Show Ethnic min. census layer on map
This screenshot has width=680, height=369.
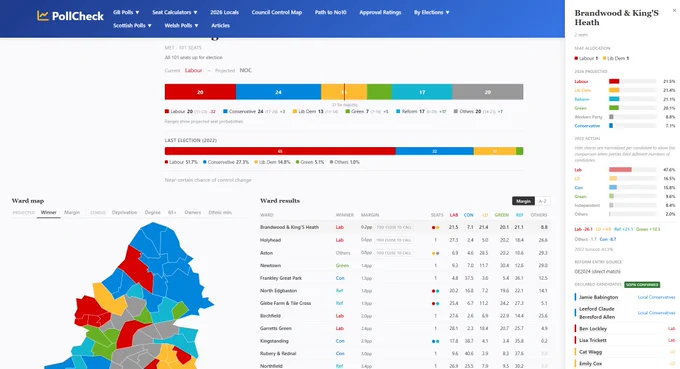(220, 212)
